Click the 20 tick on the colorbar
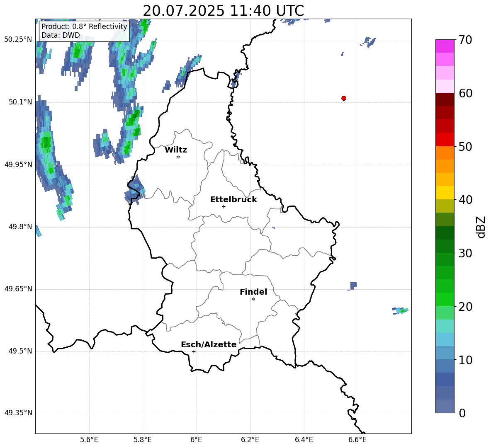Viewport: 491px width, 448px height. (465, 307)
